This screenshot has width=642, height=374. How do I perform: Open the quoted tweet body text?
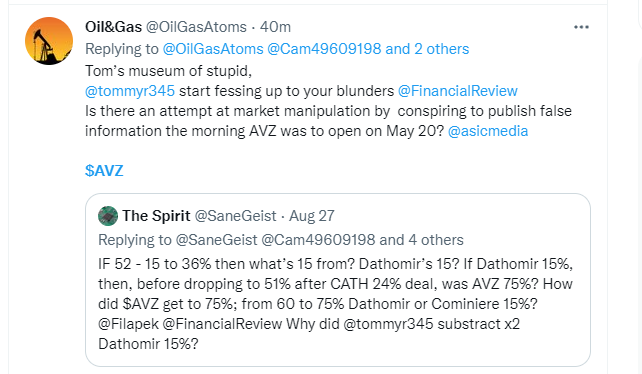pos(335,304)
